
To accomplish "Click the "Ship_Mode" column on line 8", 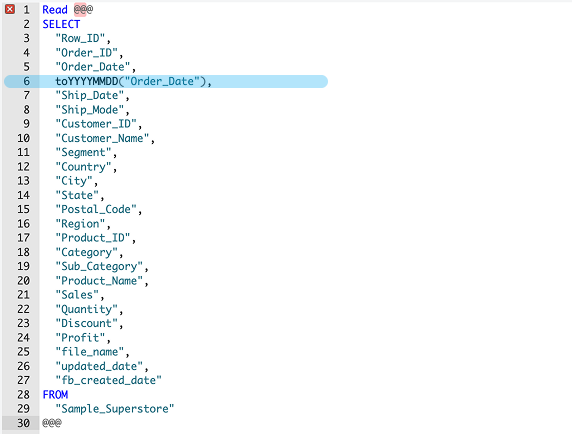I will pos(89,110).
